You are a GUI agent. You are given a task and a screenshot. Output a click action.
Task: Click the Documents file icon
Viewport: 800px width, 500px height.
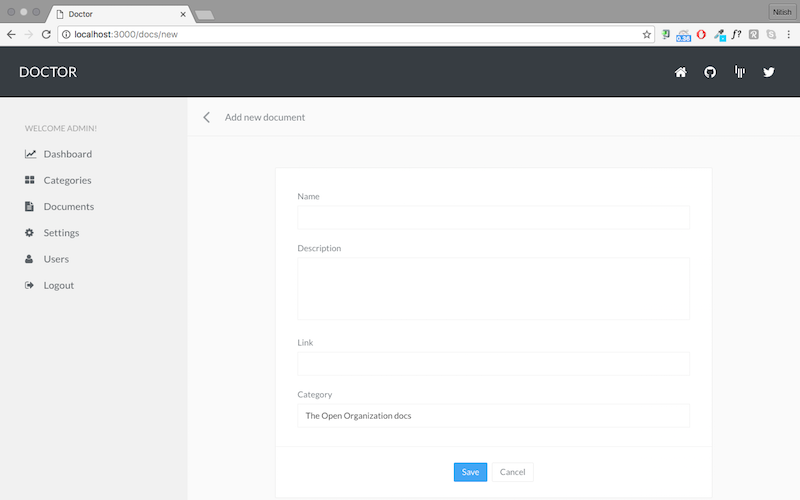(x=29, y=206)
